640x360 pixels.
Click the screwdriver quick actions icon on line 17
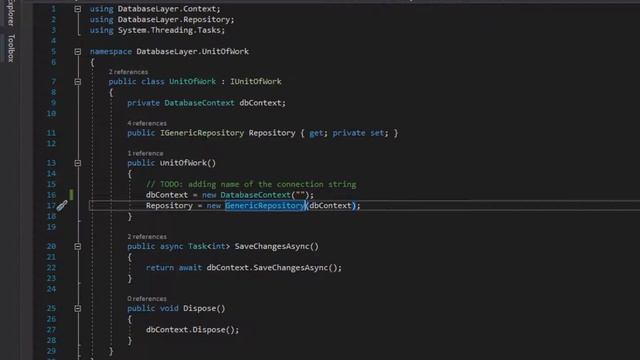(x=62, y=205)
